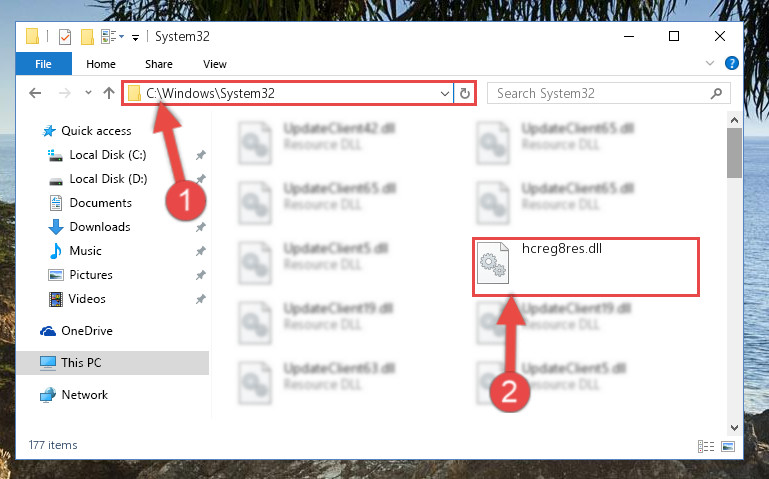Open Explorer Help question mark icon
Viewport: 769px width, 479px height.
[x=731, y=63]
